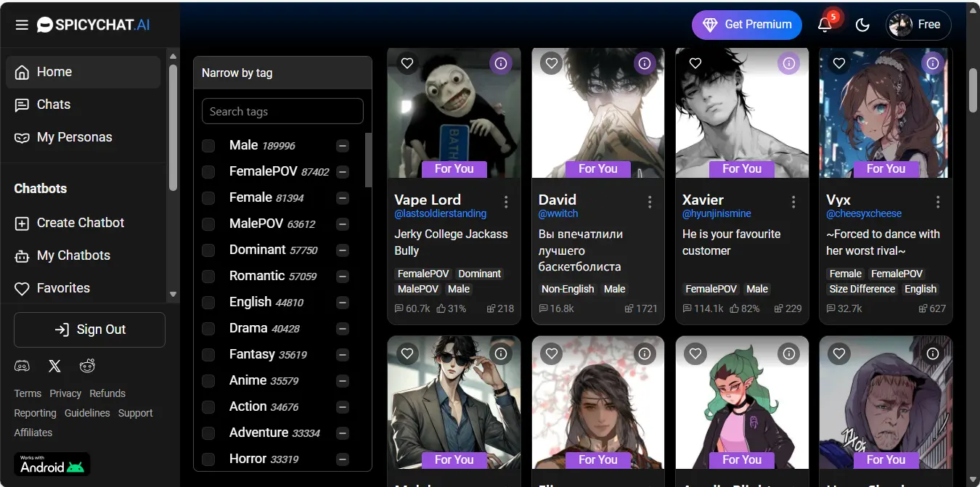Open the three-dot options for Xavier
Image resolution: width=980 pixels, height=487 pixels.
pyautogui.click(x=793, y=202)
